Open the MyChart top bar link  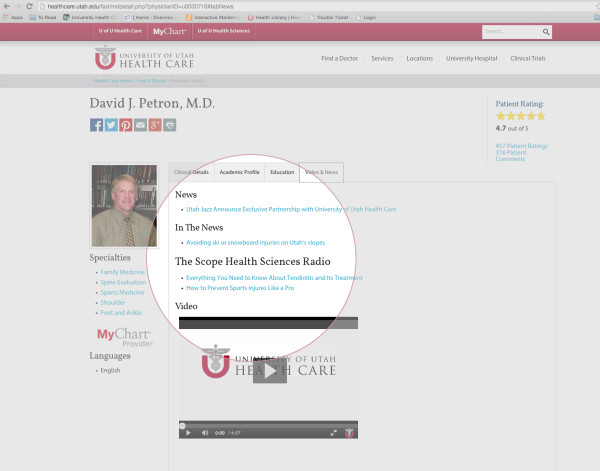click(169, 31)
